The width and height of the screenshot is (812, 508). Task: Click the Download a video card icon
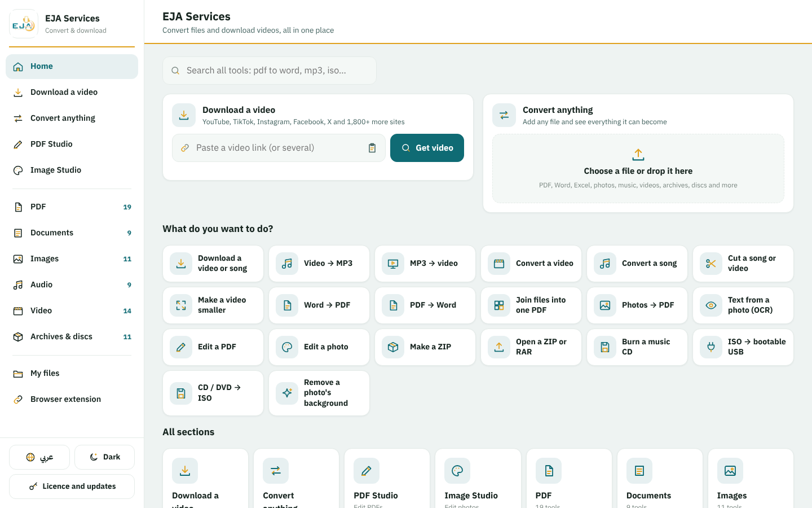click(184, 115)
